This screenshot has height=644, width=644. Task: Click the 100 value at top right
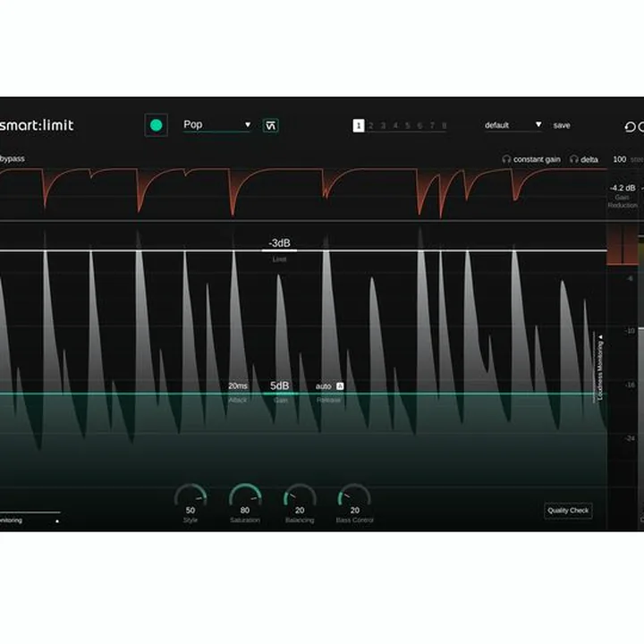pyautogui.click(x=619, y=159)
